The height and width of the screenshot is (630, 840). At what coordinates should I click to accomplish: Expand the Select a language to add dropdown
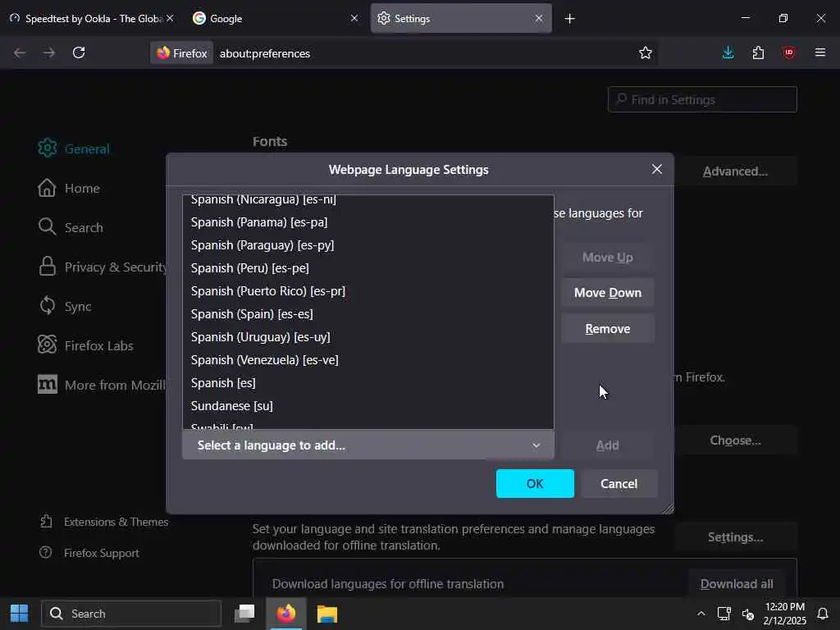[368, 445]
